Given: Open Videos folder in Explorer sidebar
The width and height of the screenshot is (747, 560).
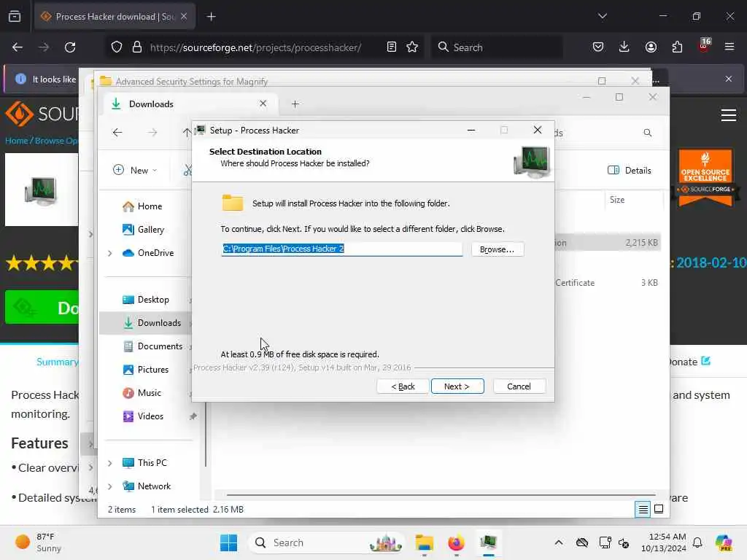Looking at the screenshot, I should pyautogui.click(x=143, y=416).
